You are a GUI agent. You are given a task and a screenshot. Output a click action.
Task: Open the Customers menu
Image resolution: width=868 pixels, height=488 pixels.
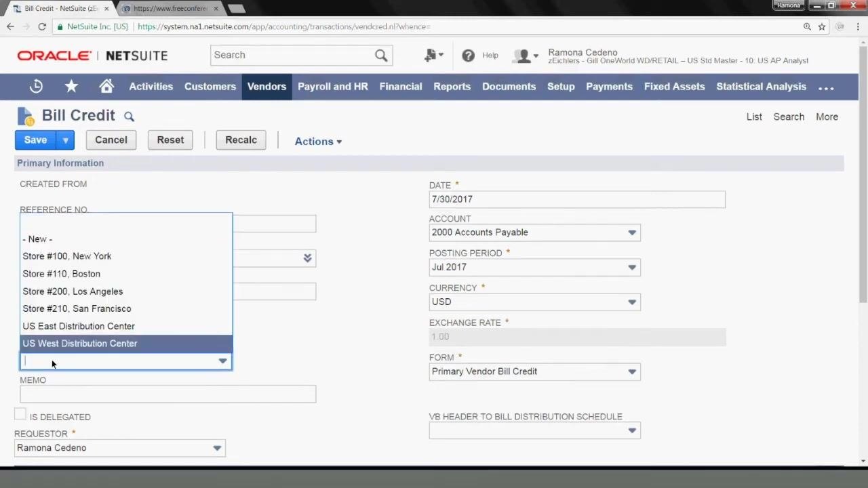(210, 87)
